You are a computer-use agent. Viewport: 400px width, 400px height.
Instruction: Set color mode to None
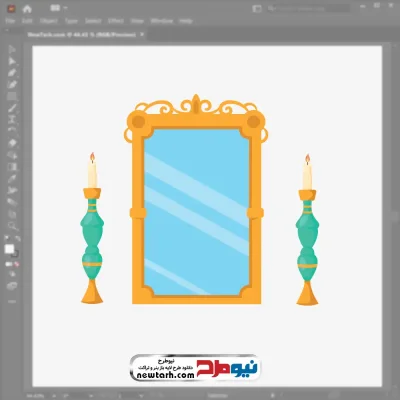(16, 264)
